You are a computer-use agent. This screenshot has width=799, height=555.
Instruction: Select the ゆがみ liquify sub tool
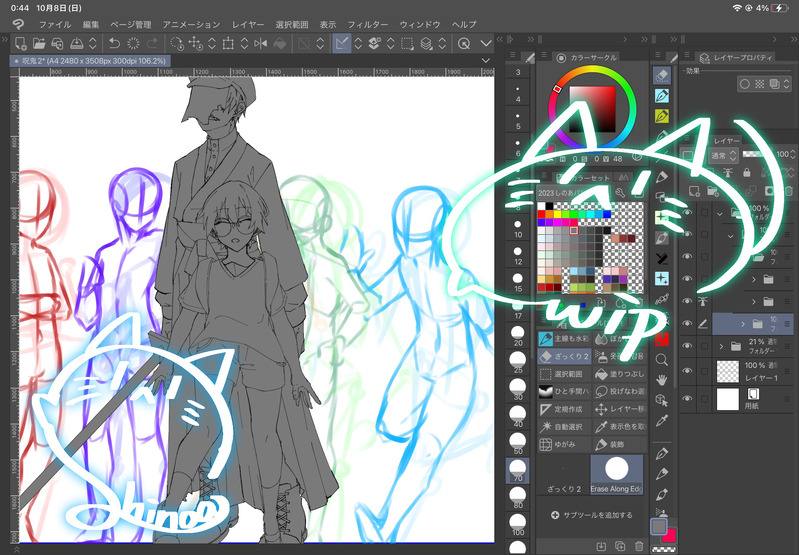(x=564, y=444)
